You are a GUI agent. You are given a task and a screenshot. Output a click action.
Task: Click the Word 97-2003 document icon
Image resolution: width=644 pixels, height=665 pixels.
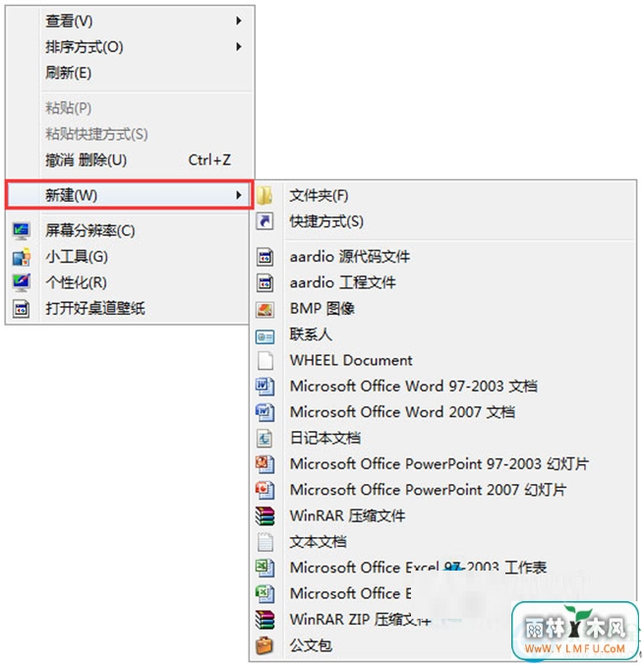pyautogui.click(x=265, y=387)
